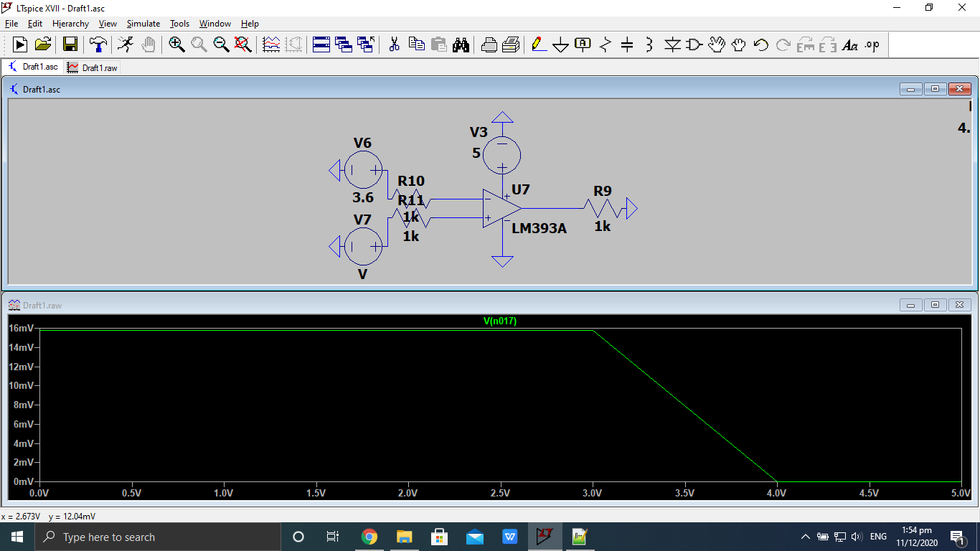Click the Zoom Out magnifier icon
Screen dimensions: 980x551
point(221,44)
